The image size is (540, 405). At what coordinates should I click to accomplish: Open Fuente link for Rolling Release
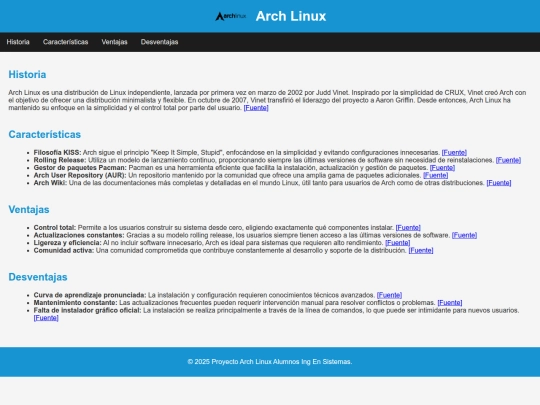508,160
